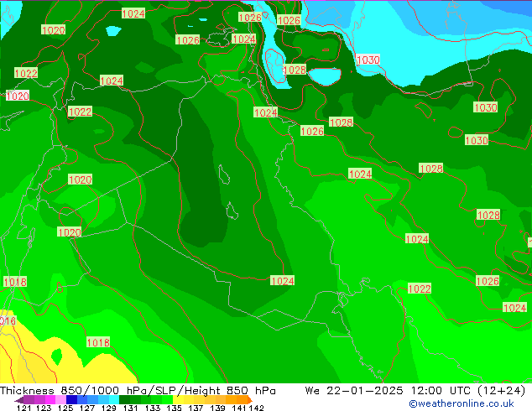Pick the light pink legend swatch
The height and width of the screenshot is (411, 532).
click(x=60, y=400)
